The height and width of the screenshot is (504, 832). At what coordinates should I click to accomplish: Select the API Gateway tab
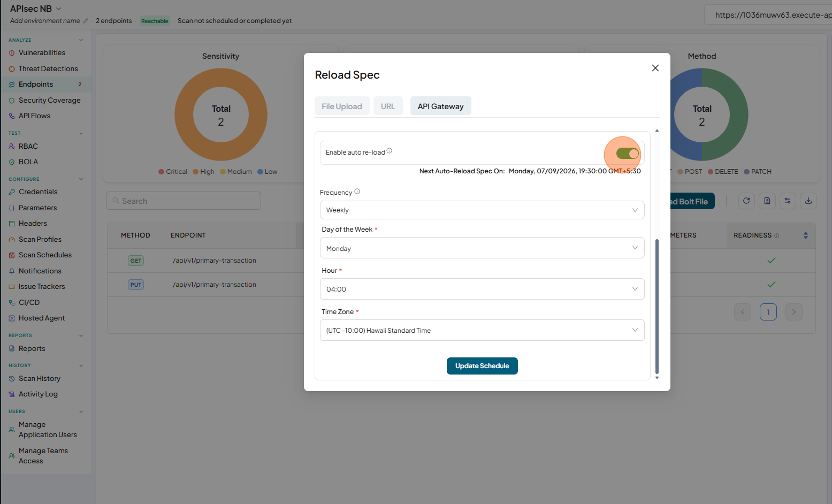[x=441, y=106]
